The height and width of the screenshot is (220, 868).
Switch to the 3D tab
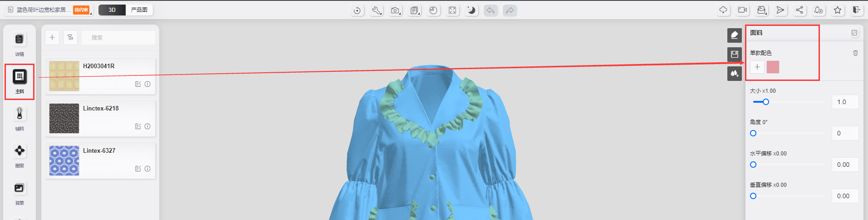tap(112, 10)
